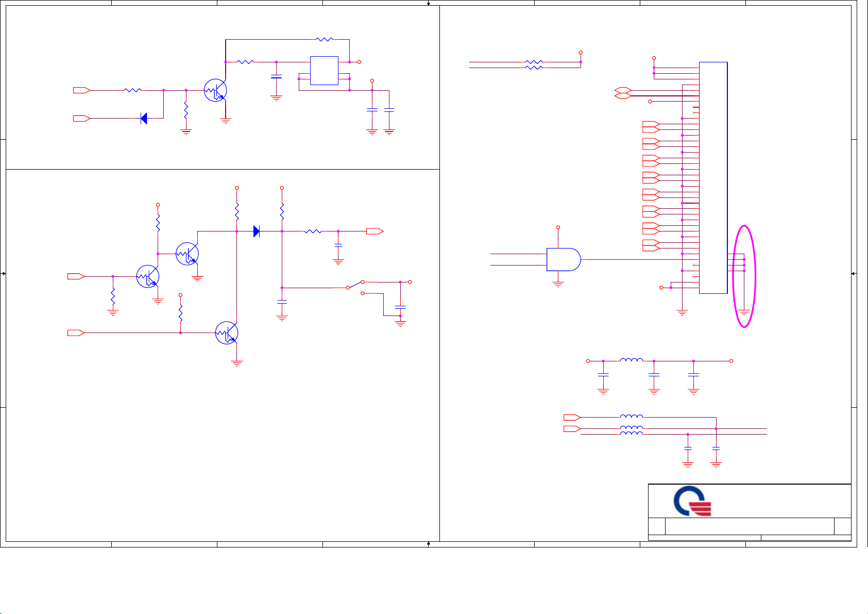The image size is (868, 614).
Task: Click the right-pointing output port after RC filter
Action: coord(375,231)
